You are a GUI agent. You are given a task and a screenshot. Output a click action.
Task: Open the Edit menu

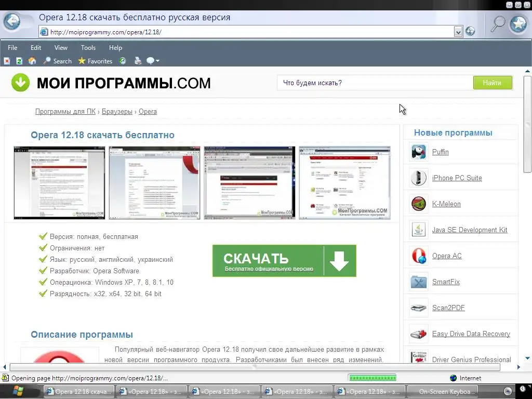pyautogui.click(x=36, y=47)
